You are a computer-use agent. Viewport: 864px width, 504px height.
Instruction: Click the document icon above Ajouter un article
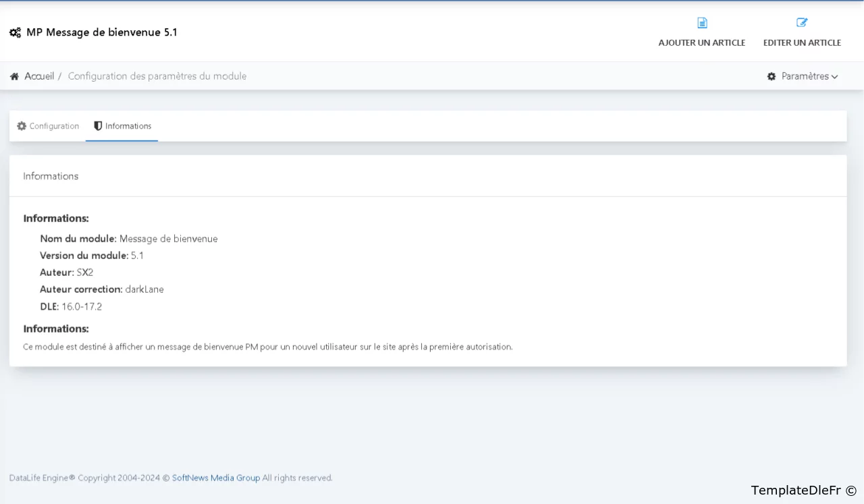click(702, 23)
